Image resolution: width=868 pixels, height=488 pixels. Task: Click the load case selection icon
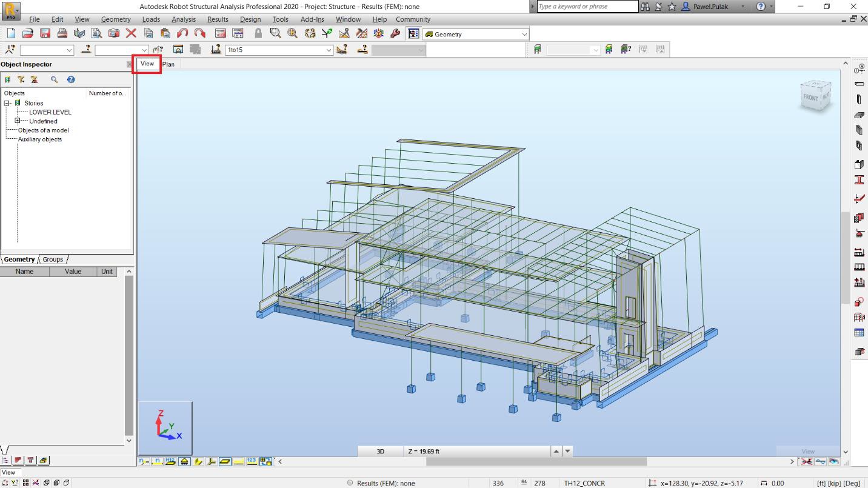pyautogui.click(x=216, y=50)
